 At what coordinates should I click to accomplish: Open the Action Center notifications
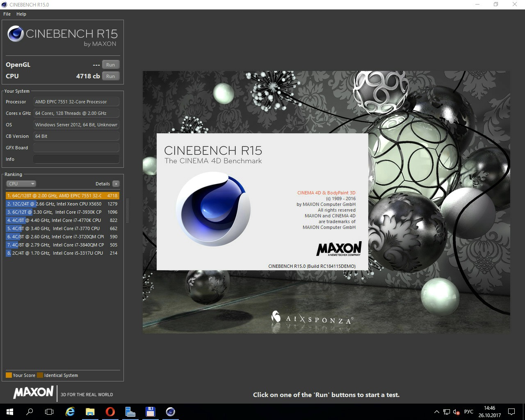[511, 412]
